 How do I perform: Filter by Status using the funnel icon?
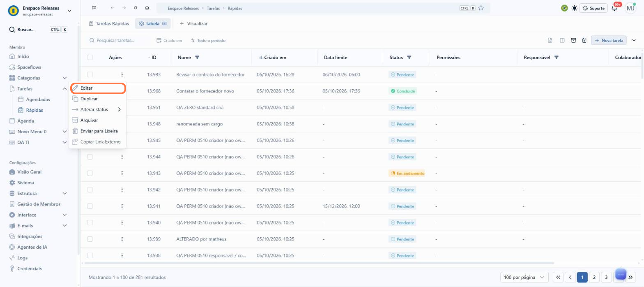click(409, 58)
